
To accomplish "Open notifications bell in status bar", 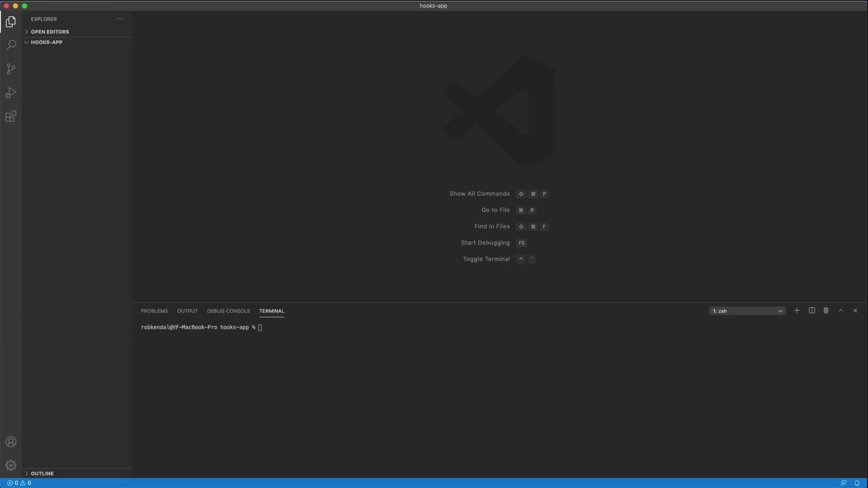I will pos(857,483).
